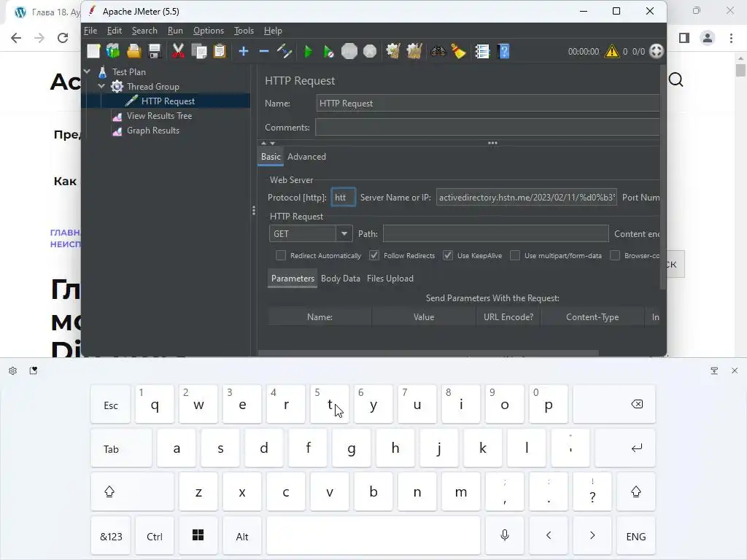Enable Browser-compatible headers checkbox
The image size is (747, 560).
615,256
